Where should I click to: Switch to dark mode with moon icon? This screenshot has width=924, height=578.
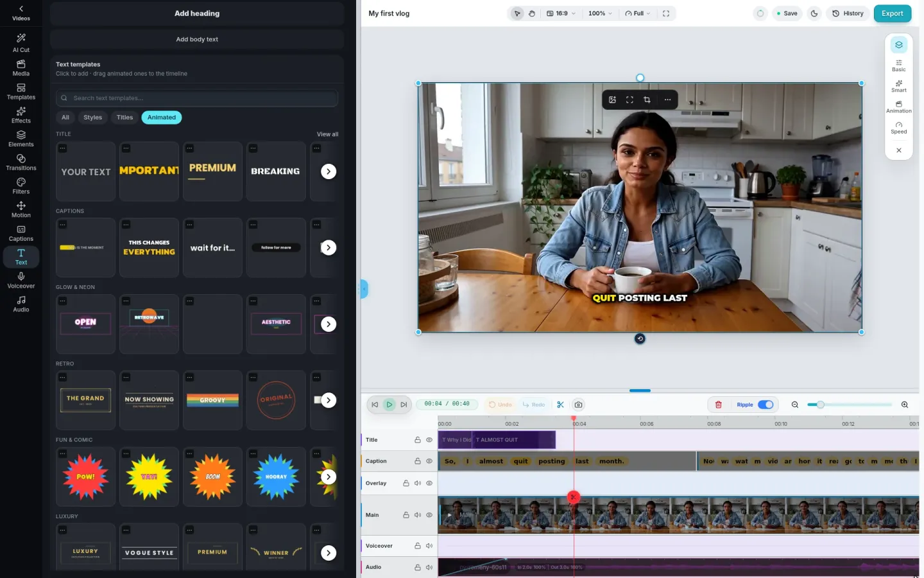(x=814, y=13)
